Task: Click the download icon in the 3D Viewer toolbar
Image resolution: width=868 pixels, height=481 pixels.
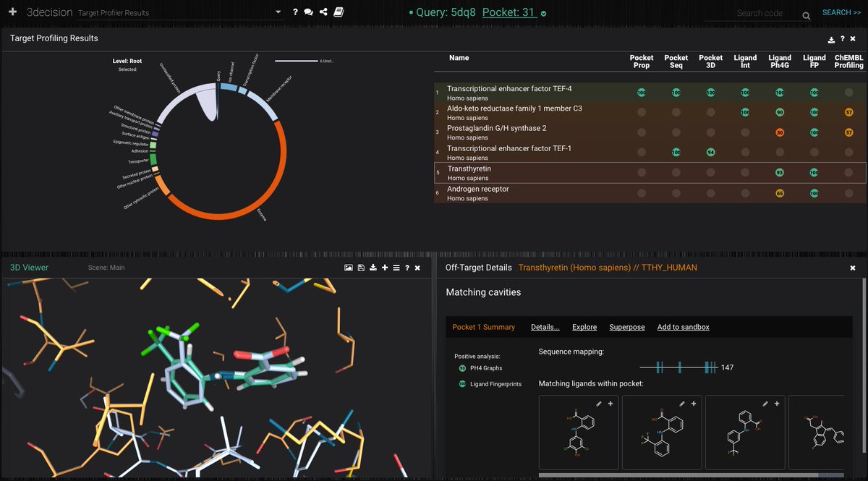Action: pos(373,268)
